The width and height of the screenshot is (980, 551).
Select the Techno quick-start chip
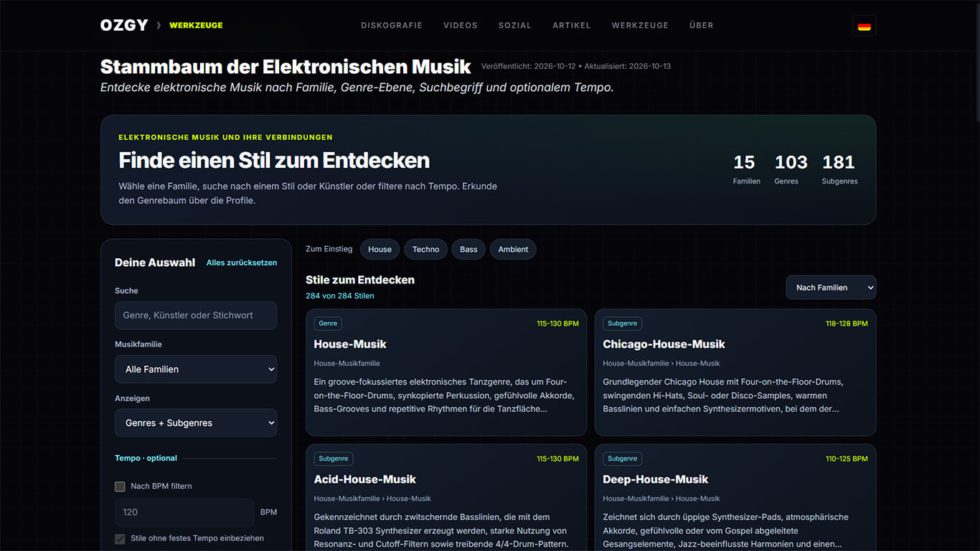point(425,250)
